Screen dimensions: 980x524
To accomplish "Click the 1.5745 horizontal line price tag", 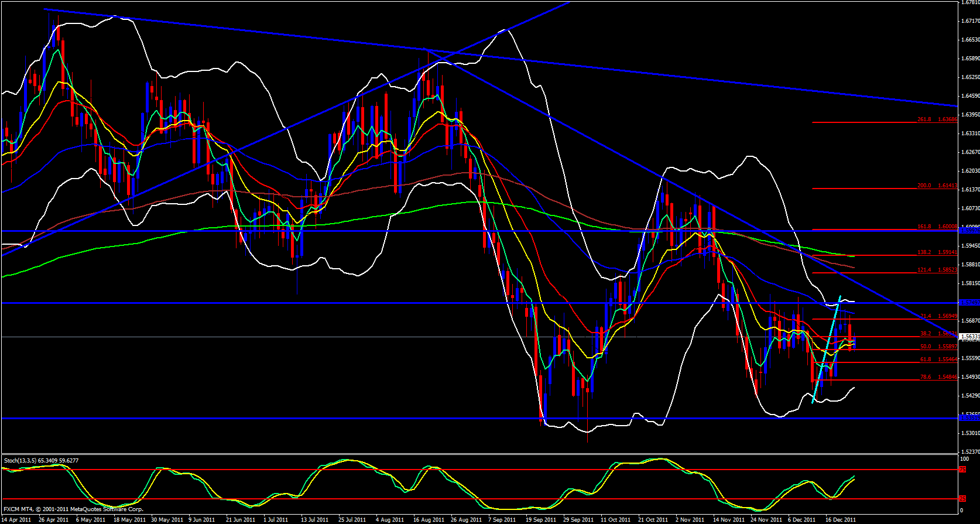I will click(x=969, y=303).
